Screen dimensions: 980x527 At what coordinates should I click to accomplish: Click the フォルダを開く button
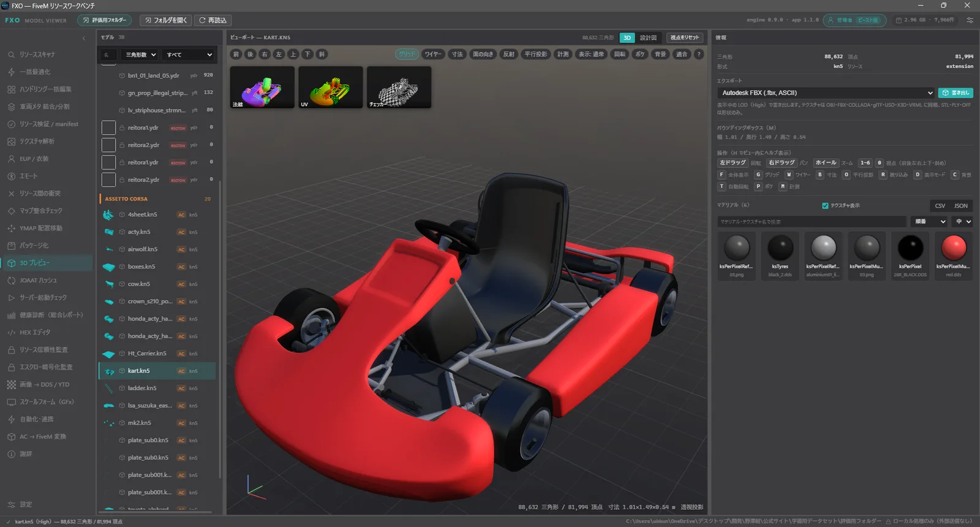[x=166, y=20]
